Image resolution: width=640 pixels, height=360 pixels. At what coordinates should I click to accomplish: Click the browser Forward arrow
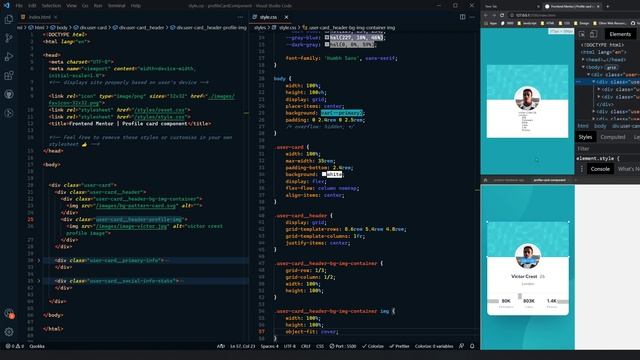[494, 15]
